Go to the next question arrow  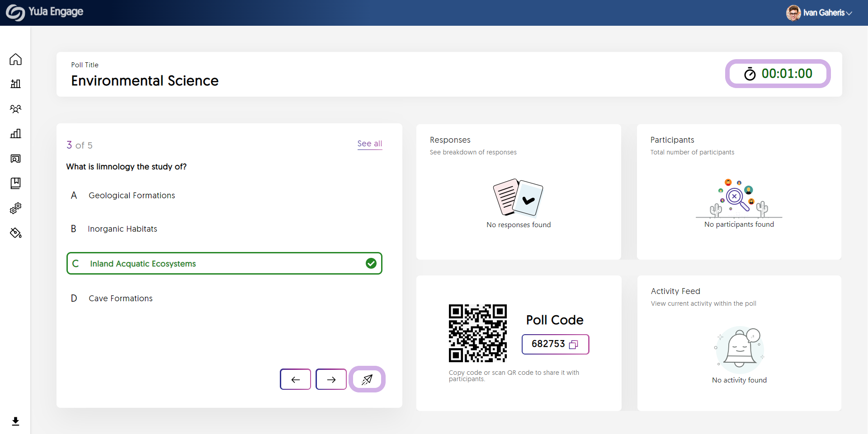331,379
